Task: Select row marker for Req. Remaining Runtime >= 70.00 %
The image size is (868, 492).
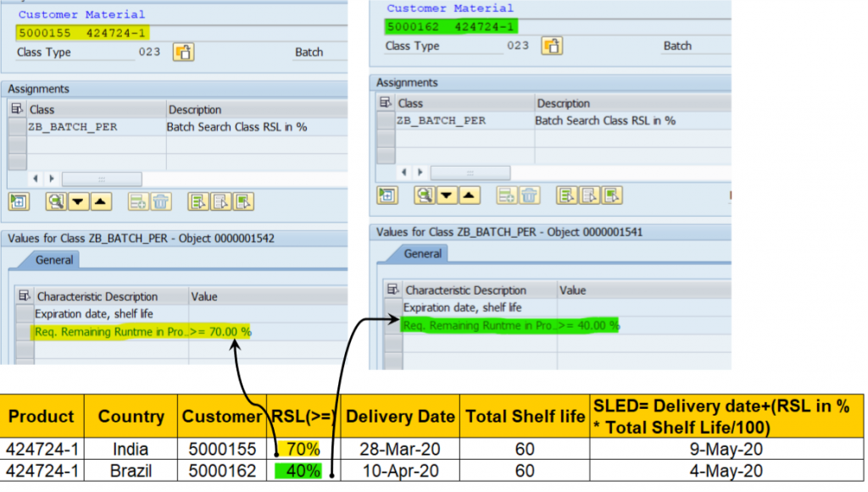Action: (x=25, y=332)
